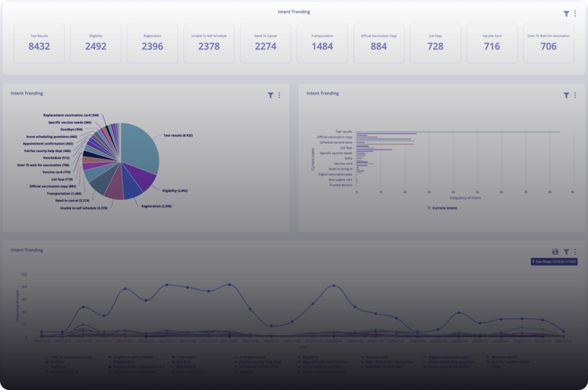Viewport: 588px width, 390px height.
Task: Click pie label Over 75 wait for vaccination (706)
Action: pyautogui.click(x=43, y=165)
